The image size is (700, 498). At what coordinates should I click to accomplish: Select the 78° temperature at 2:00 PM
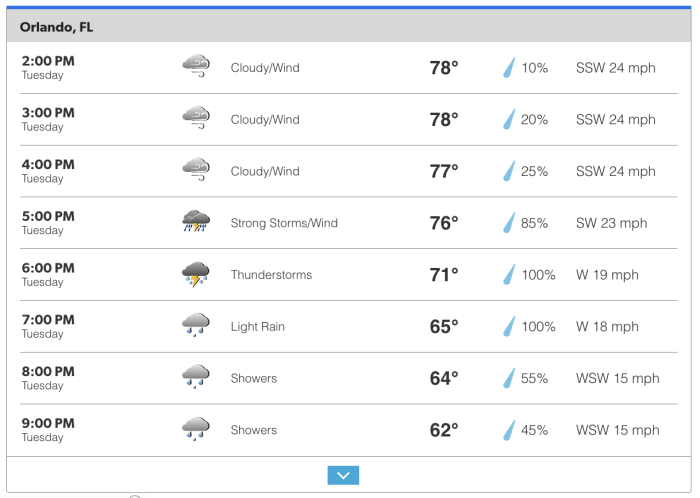coord(443,68)
